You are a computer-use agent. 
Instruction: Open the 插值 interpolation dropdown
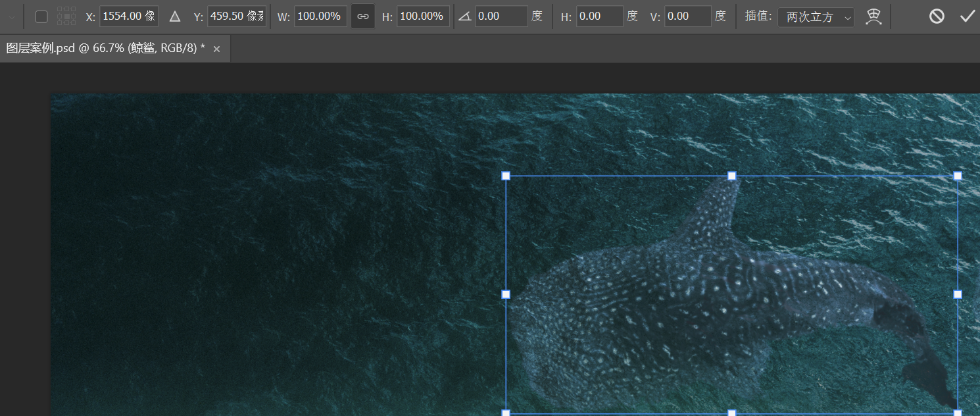(x=816, y=17)
